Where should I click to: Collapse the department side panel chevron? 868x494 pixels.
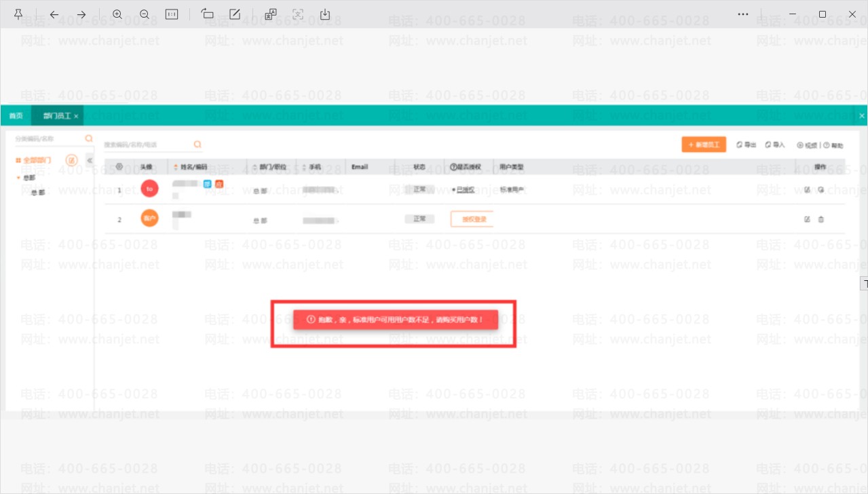coord(90,160)
